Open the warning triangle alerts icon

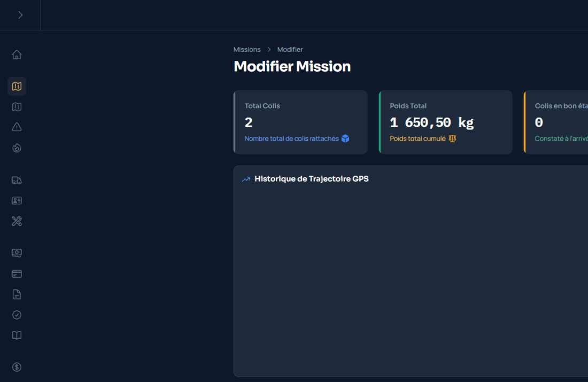[x=17, y=127]
